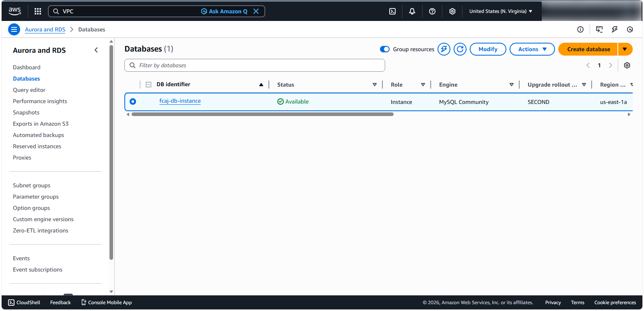Viewport: 644px width, 311px height.
Task: Click Ask Amazon Q in search bar
Action: 224,11
